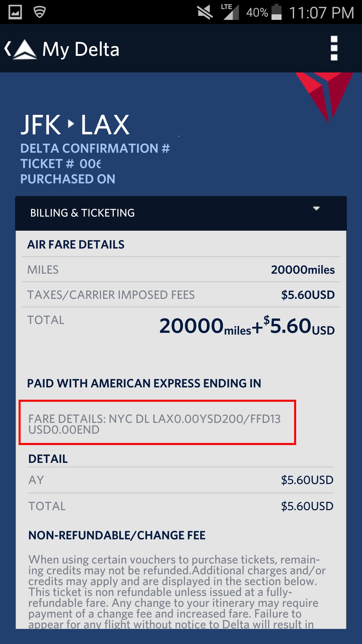Viewport: 362px width, 644px height.
Task: Tap the Wi-Fi security shield icon
Action: [39, 12]
